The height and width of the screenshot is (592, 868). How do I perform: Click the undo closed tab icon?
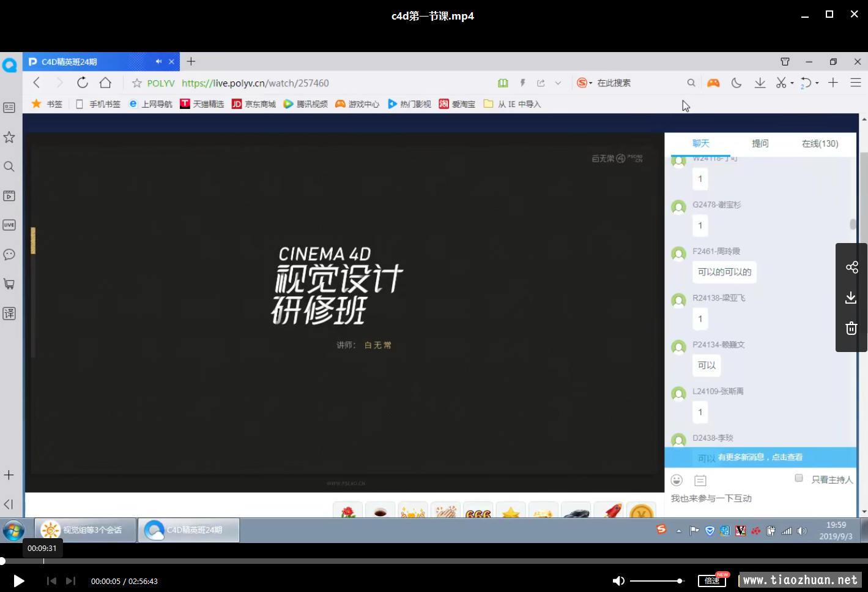[x=806, y=83]
